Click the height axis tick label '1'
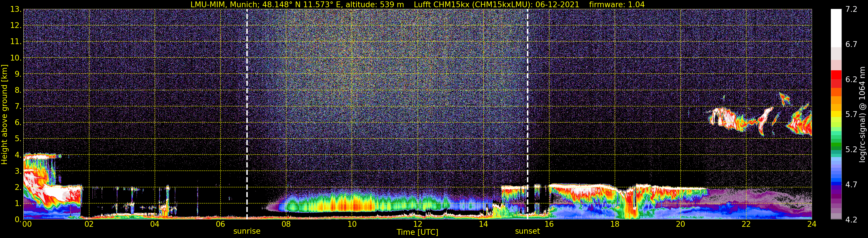868x238 pixels. pos(18,204)
